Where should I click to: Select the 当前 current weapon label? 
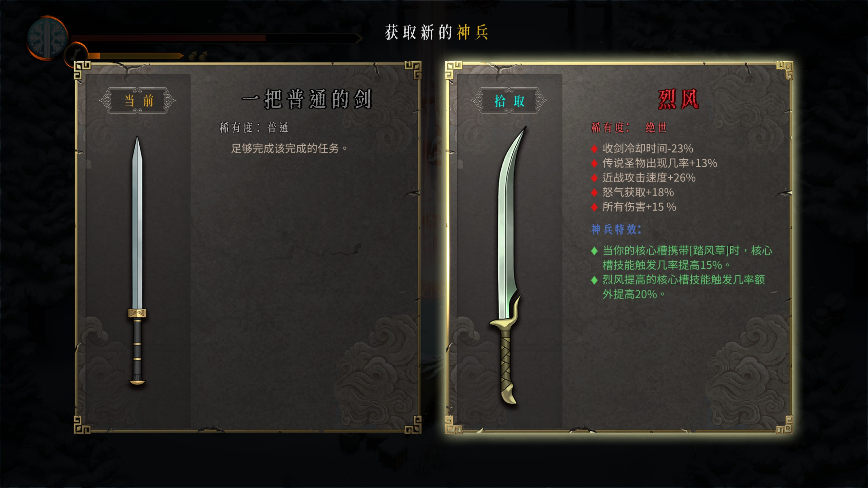(138, 101)
